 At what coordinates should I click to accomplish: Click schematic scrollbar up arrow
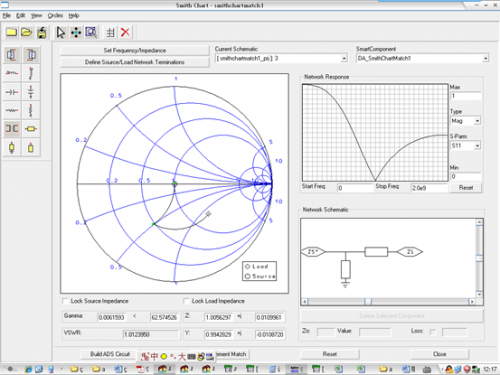[x=479, y=222]
